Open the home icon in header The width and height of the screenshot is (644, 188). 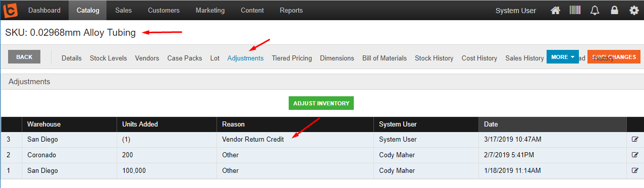(x=555, y=10)
